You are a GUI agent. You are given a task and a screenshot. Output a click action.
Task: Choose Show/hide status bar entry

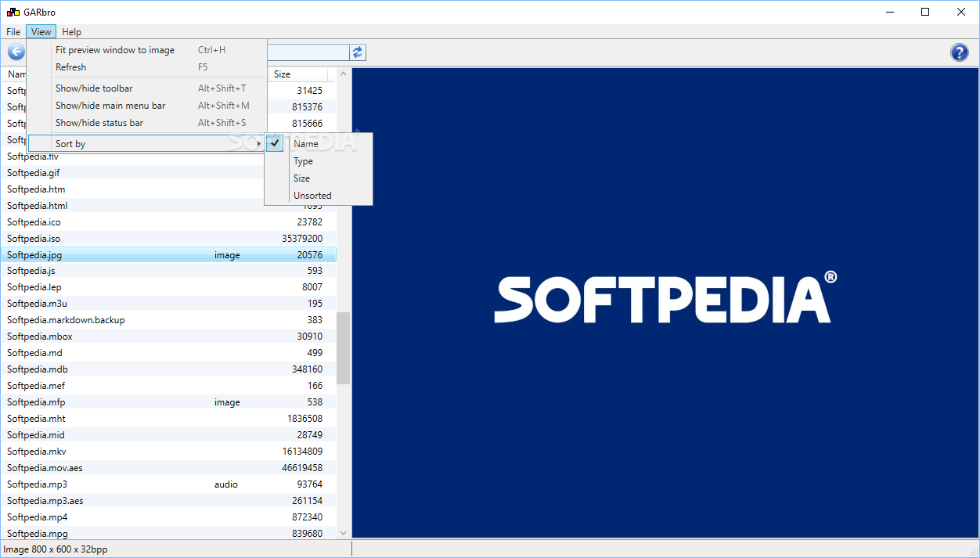(147, 123)
